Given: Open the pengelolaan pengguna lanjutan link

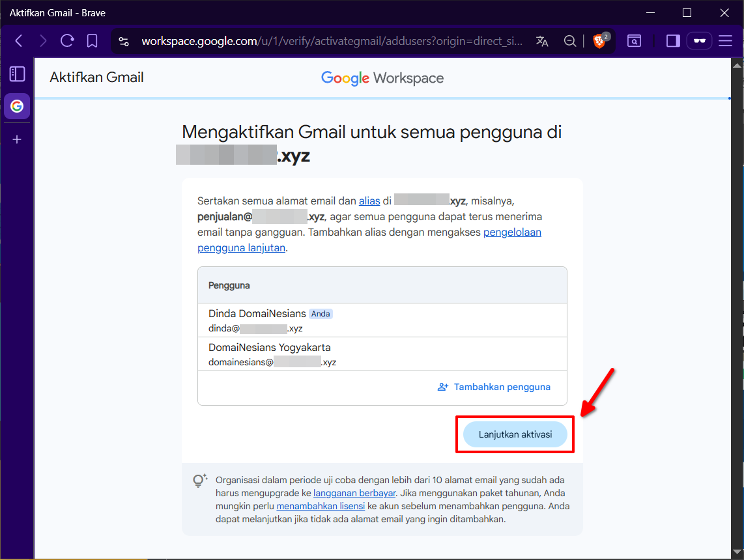Looking at the screenshot, I should click(369, 240).
